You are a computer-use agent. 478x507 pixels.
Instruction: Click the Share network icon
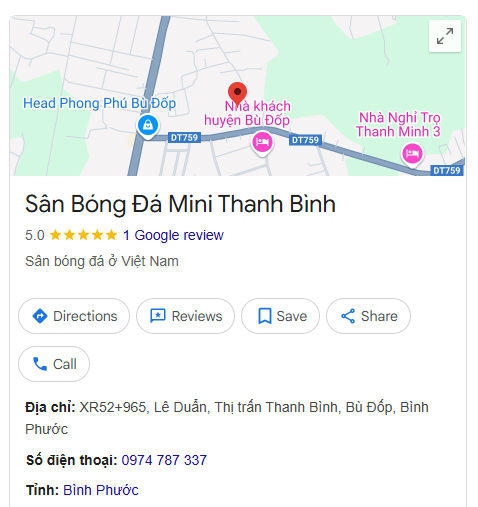(x=348, y=316)
